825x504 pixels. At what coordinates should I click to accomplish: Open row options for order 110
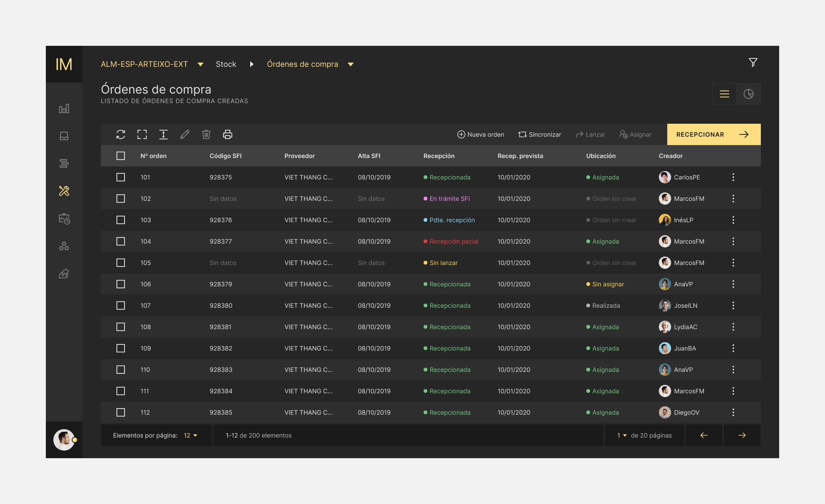[733, 370]
